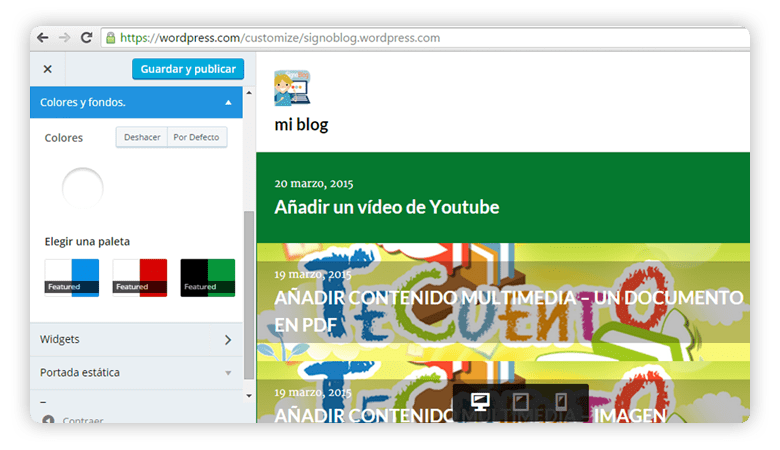780x450 pixels.
Task: Click the browser forward arrow
Action: coord(64,38)
